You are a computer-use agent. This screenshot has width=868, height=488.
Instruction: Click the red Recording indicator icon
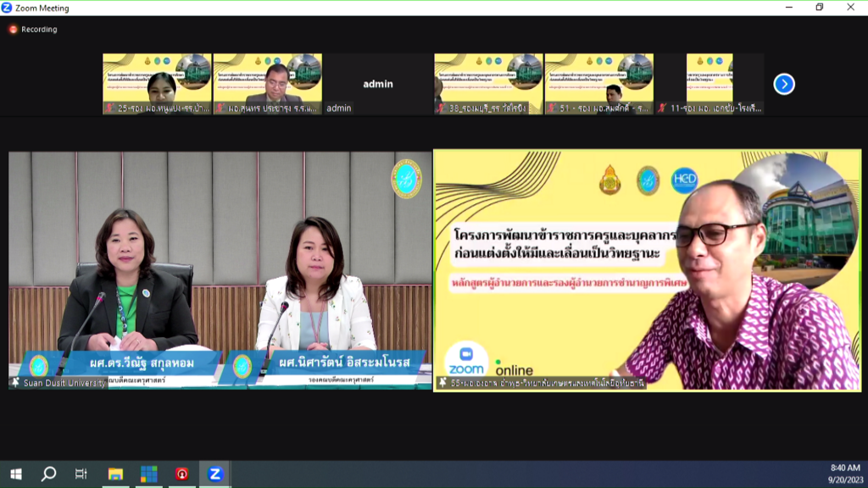point(14,30)
